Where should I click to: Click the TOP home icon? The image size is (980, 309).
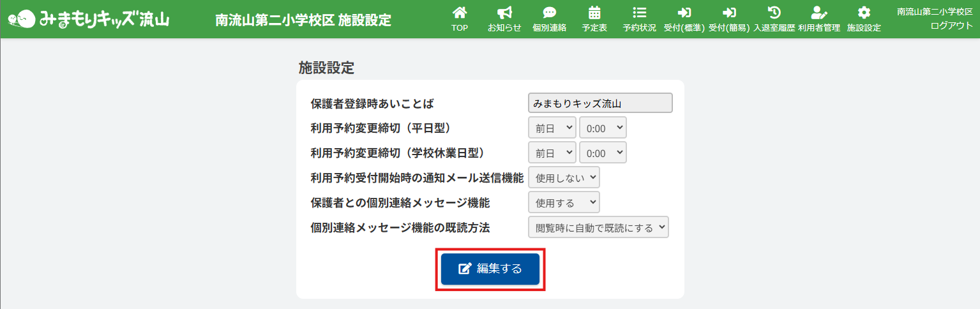pyautogui.click(x=460, y=13)
